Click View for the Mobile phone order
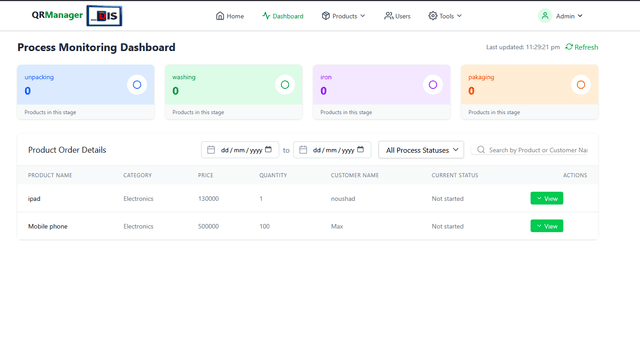The image size is (640, 364). tap(547, 226)
